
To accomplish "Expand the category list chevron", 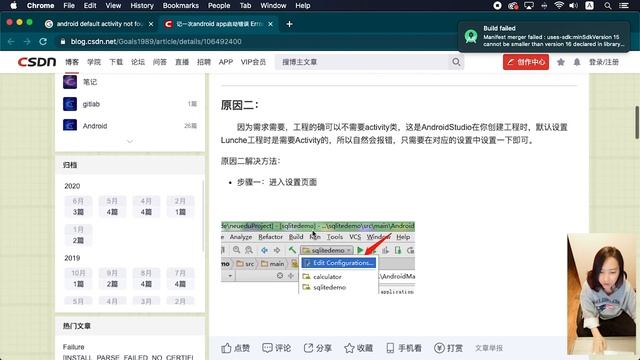I will coord(130,141).
